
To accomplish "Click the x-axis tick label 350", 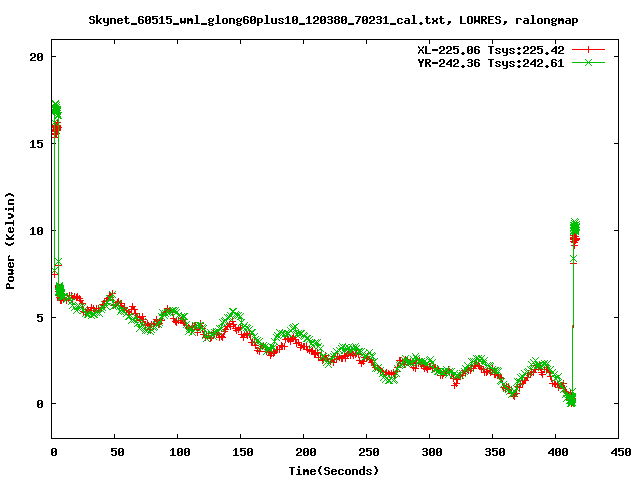I will pos(495,452).
